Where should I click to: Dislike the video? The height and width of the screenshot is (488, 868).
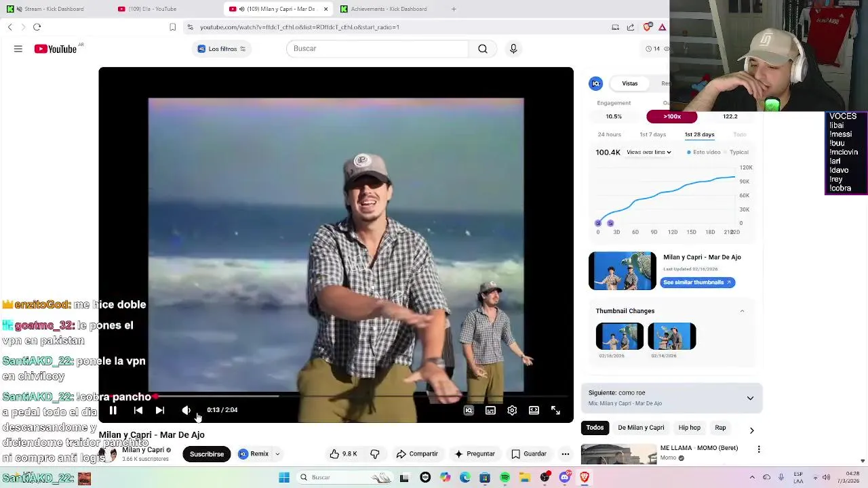click(x=375, y=454)
